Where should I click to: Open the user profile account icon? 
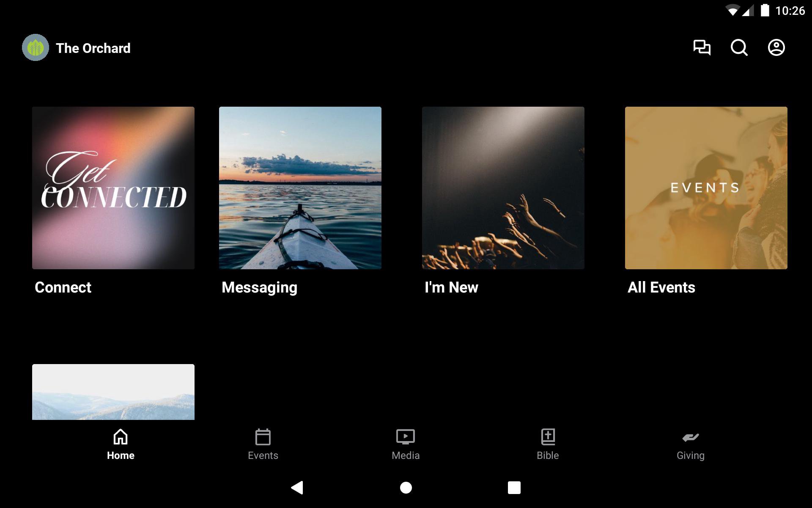tap(776, 47)
